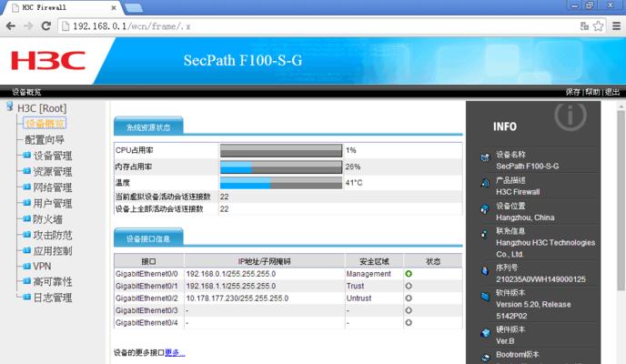Expand the 资源管理 tree node

coord(26,171)
